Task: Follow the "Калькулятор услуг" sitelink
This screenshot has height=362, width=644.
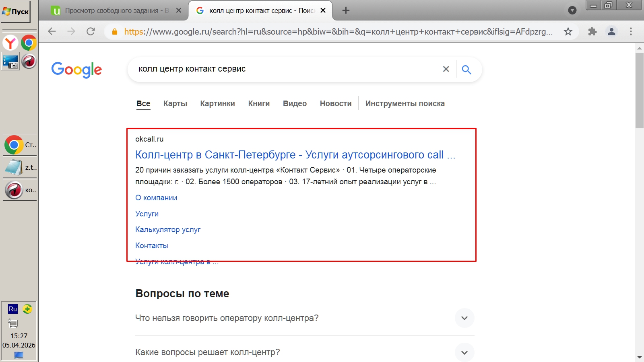Action: tap(168, 230)
